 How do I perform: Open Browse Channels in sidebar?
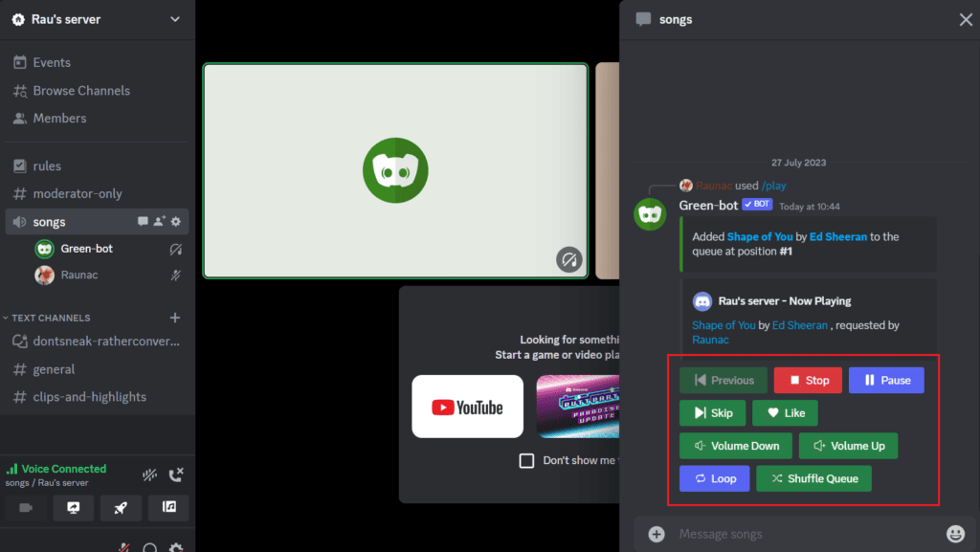pyautogui.click(x=80, y=91)
